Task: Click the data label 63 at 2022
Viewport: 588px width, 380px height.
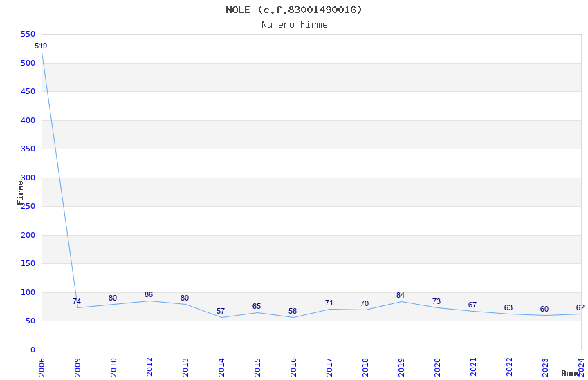Action: (x=508, y=307)
